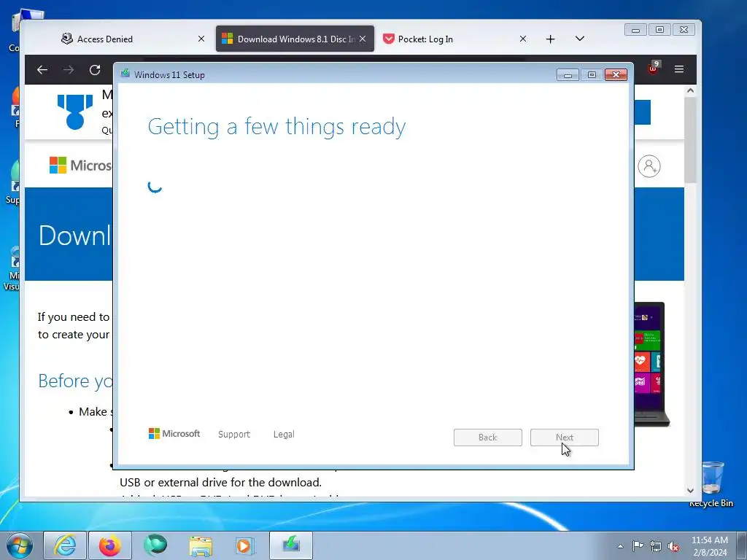Close the Access Denied tab
This screenshot has width=747, height=560.
(201, 39)
